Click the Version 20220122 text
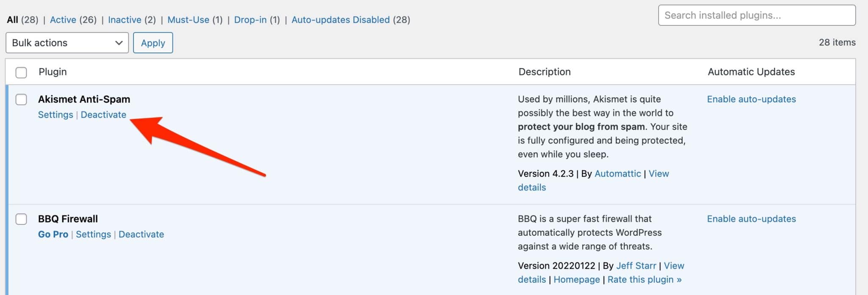Image resolution: width=868 pixels, height=295 pixels. tap(556, 266)
